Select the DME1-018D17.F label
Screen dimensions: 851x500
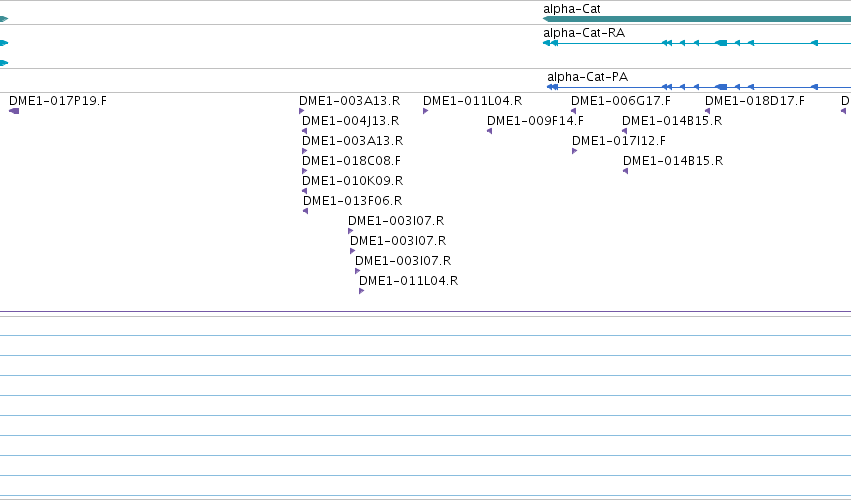755,100
